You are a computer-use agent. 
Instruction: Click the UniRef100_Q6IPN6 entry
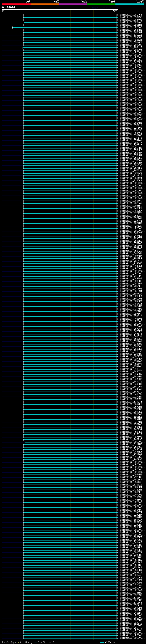(x=131, y=148)
